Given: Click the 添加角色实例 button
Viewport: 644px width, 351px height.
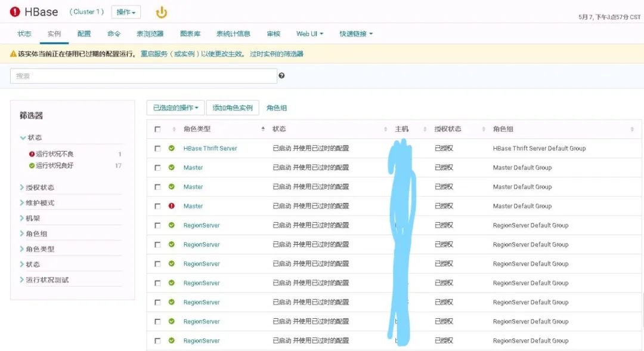Looking at the screenshot, I should click(233, 107).
